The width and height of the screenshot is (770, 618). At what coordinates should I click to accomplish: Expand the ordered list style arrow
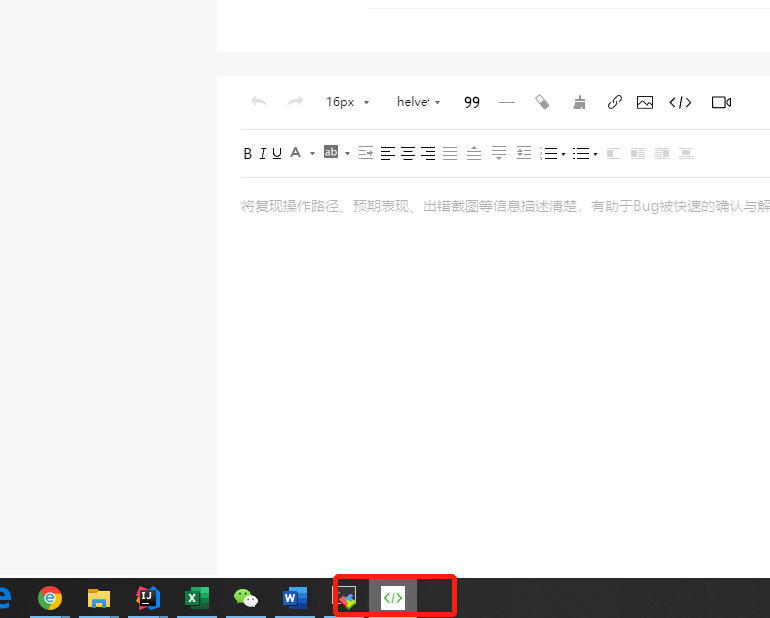tap(563, 154)
